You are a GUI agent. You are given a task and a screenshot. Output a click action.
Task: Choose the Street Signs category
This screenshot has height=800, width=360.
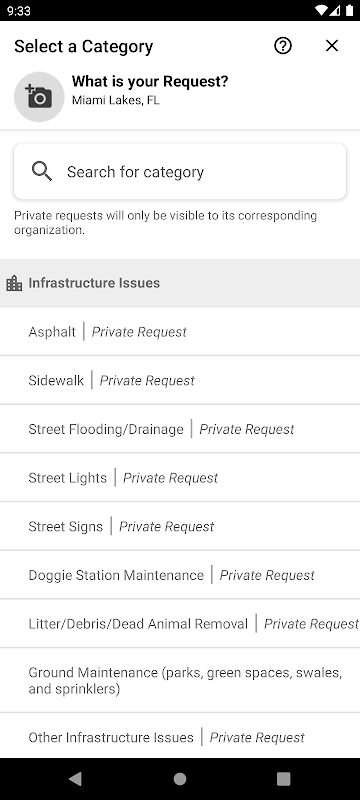pos(180,526)
